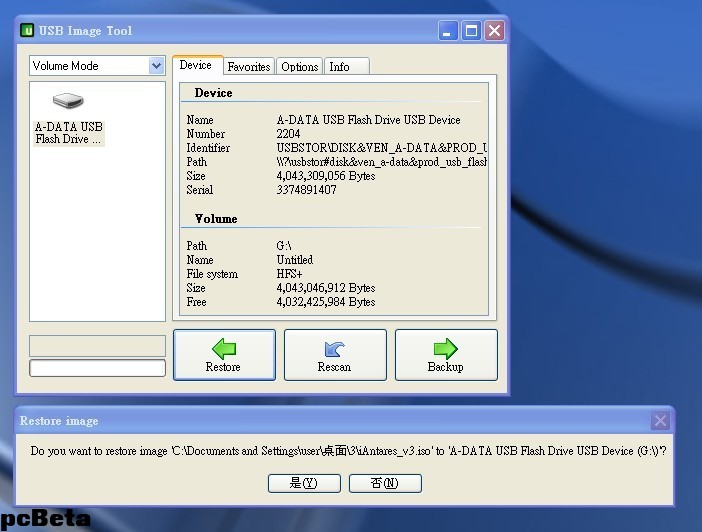The width and height of the screenshot is (702, 532).
Task: Click the device number 2204
Action: (x=288, y=134)
